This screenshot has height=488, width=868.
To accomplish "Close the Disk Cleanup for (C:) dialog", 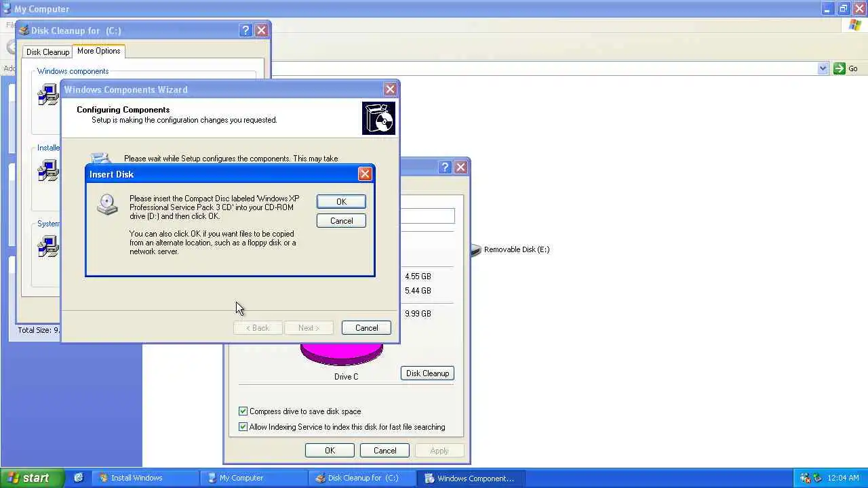I will [261, 30].
